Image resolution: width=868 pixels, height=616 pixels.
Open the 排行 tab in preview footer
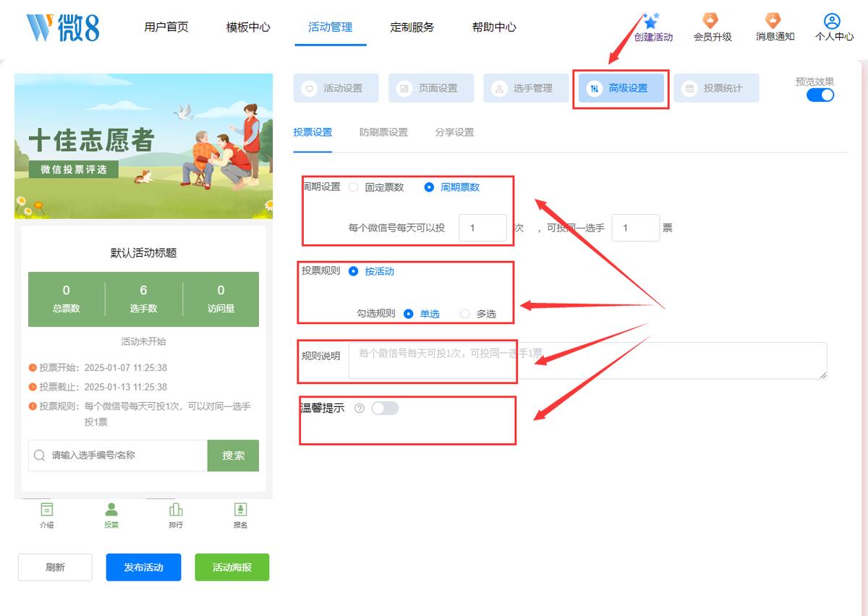[x=176, y=516]
